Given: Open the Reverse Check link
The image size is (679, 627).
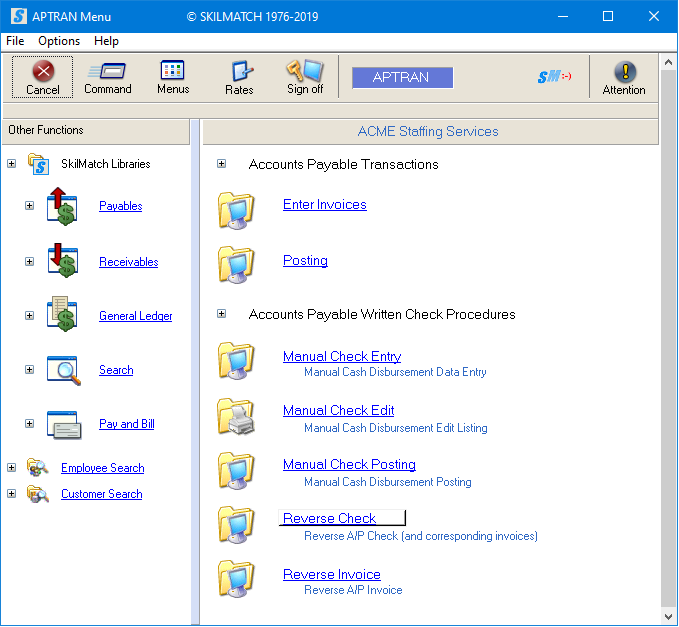Looking at the screenshot, I should [330, 518].
